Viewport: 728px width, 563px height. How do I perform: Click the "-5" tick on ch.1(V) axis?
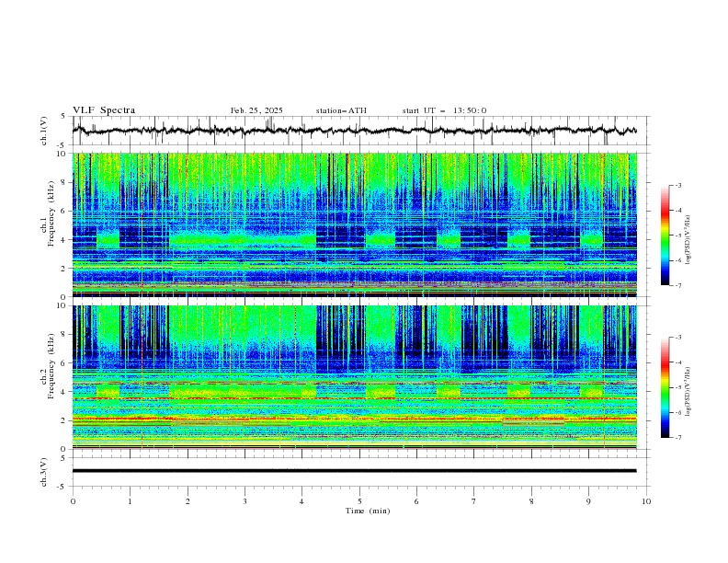pos(63,145)
